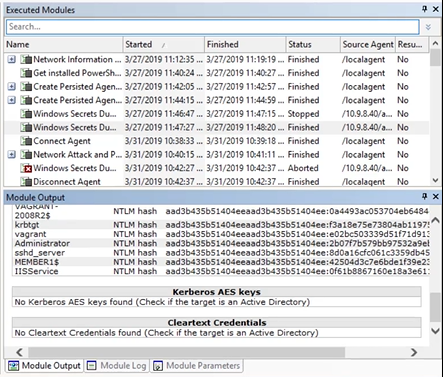
Task: Sort by Status column header
Action: click(313, 45)
